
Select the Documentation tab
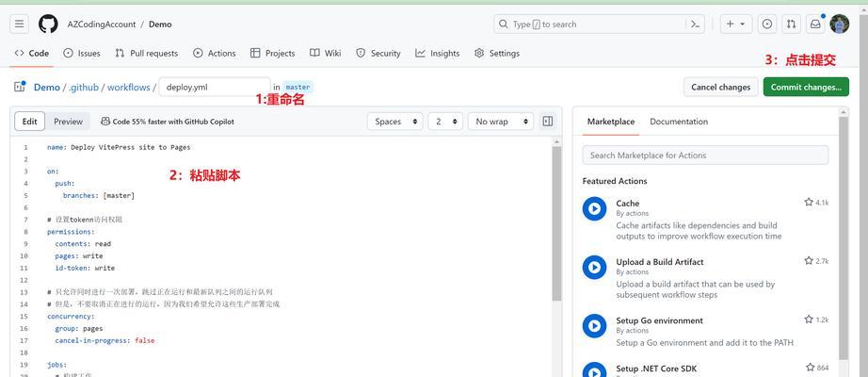click(679, 122)
